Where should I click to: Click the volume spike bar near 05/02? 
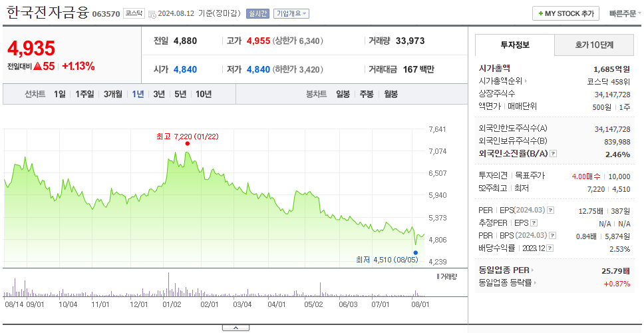pos(321,290)
